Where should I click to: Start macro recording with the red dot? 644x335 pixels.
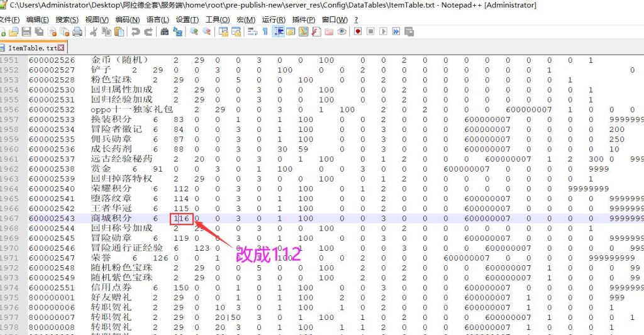358,31
